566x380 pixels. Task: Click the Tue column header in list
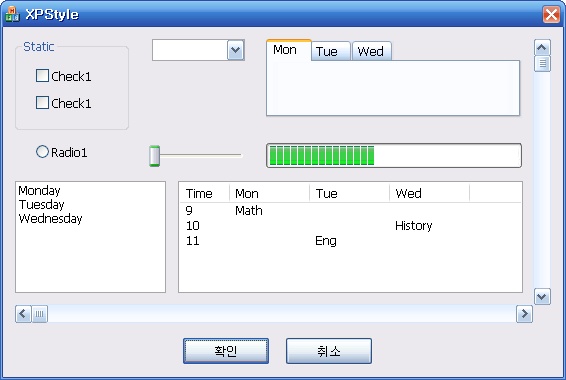click(x=349, y=193)
